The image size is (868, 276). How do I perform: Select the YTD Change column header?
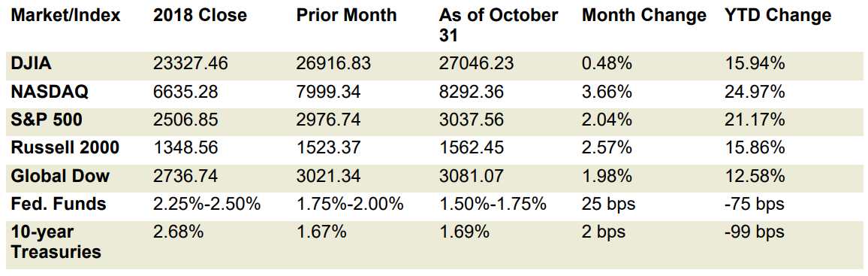pyautogui.click(x=778, y=16)
